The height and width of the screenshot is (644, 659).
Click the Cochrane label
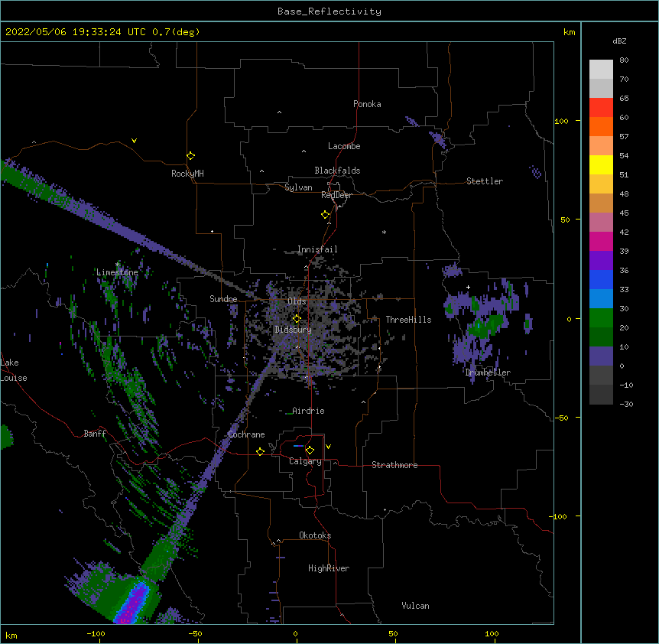pyautogui.click(x=246, y=434)
